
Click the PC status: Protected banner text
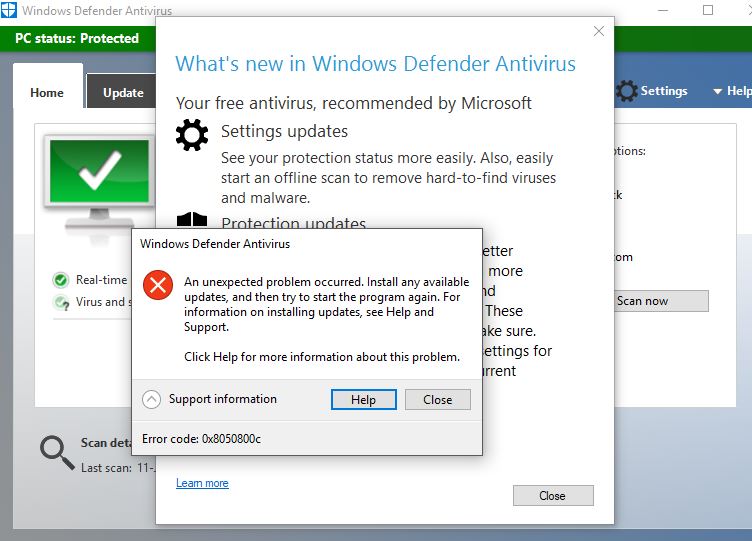[x=77, y=38]
